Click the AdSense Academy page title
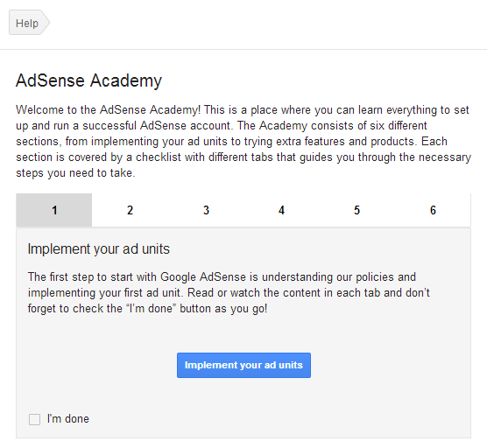 (x=88, y=80)
